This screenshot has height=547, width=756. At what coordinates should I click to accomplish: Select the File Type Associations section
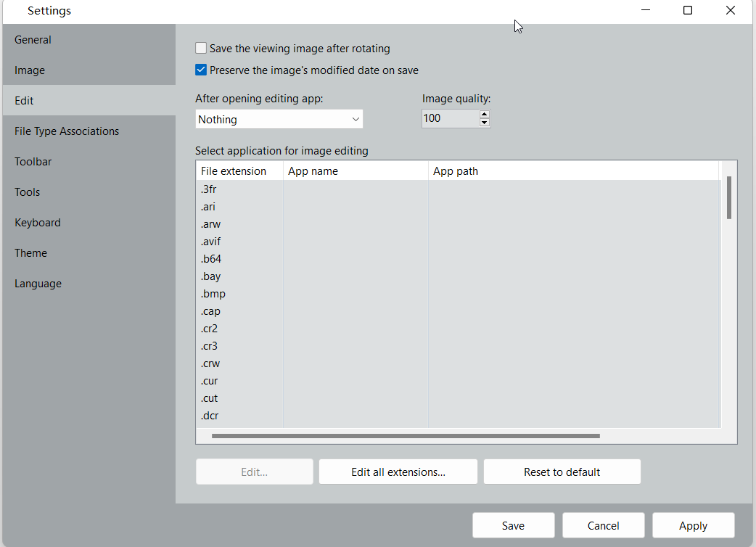(x=67, y=131)
